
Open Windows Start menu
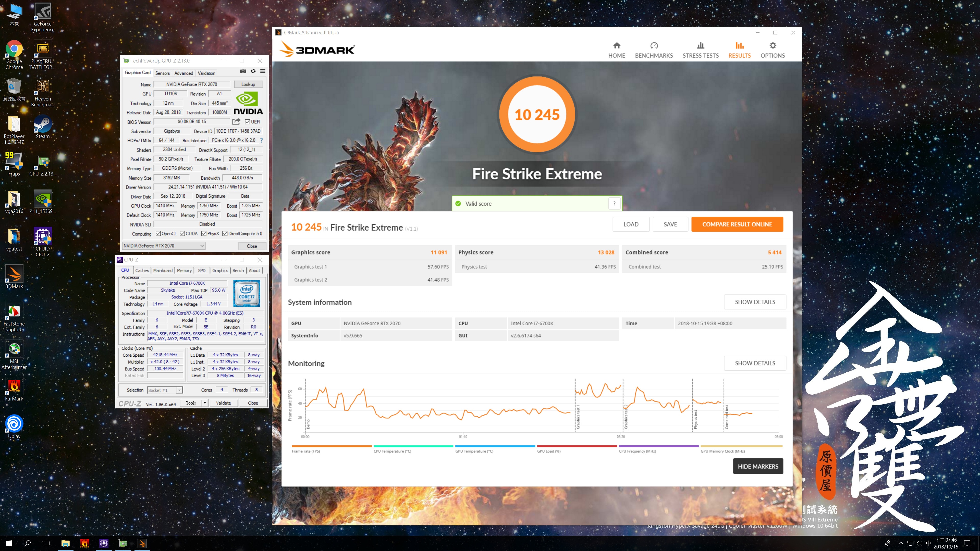click(x=9, y=543)
